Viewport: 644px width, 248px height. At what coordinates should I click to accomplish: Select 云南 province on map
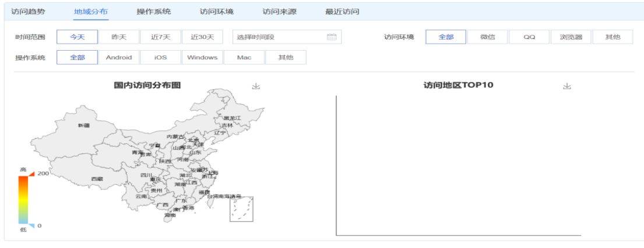[x=141, y=196]
